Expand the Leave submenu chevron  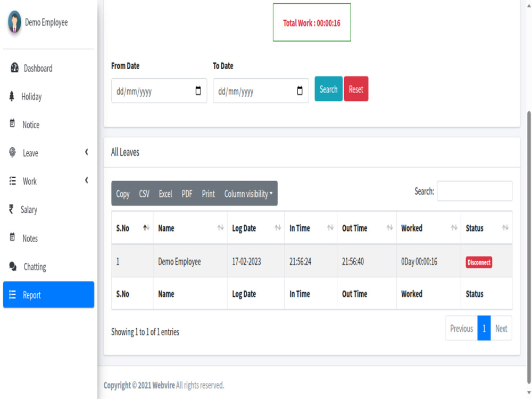87,152
